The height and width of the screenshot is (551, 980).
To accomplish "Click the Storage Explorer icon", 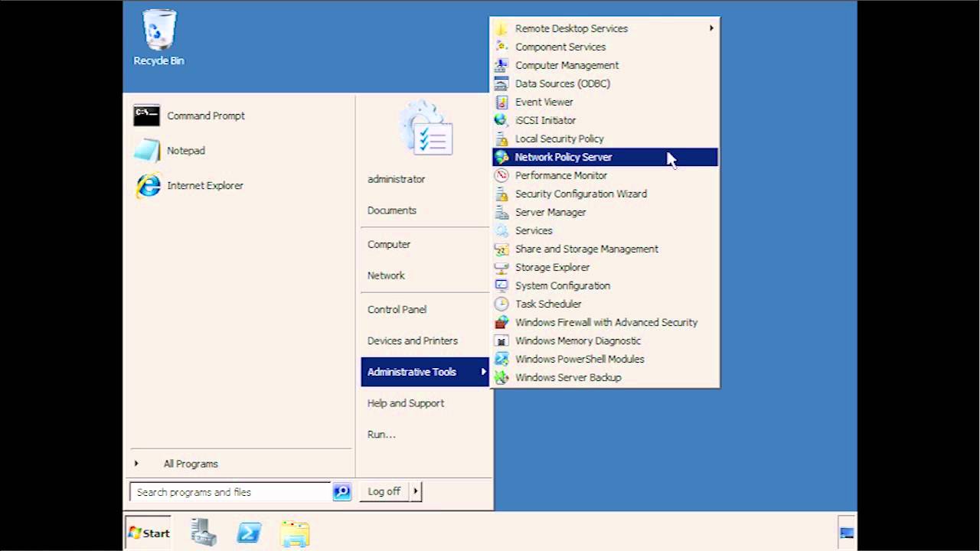I will [x=501, y=267].
